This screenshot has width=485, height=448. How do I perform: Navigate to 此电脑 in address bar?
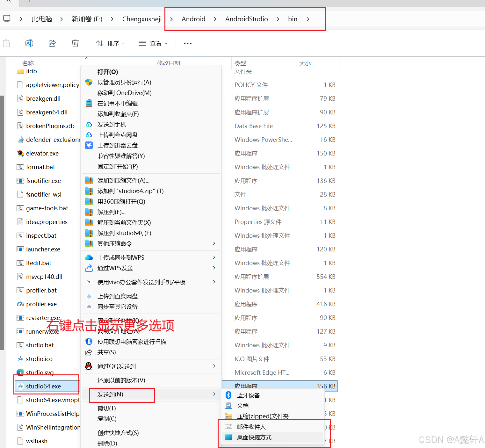click(x=42, y=19)
